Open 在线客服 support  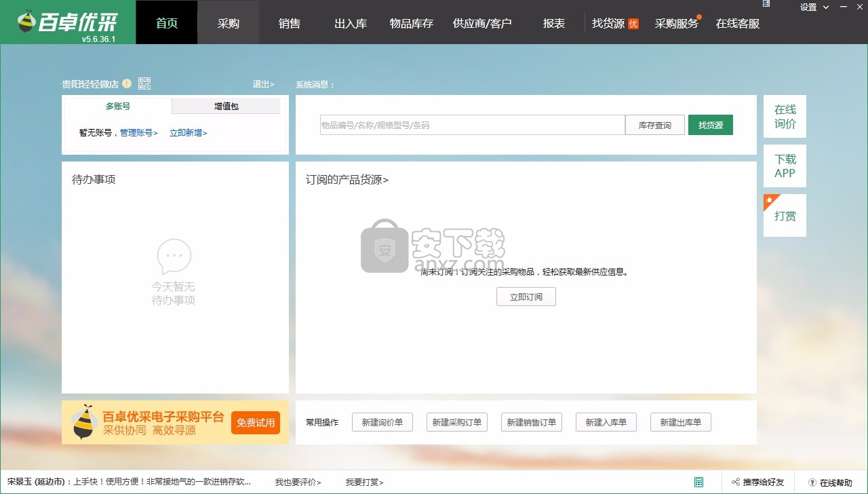pos(738,23)
